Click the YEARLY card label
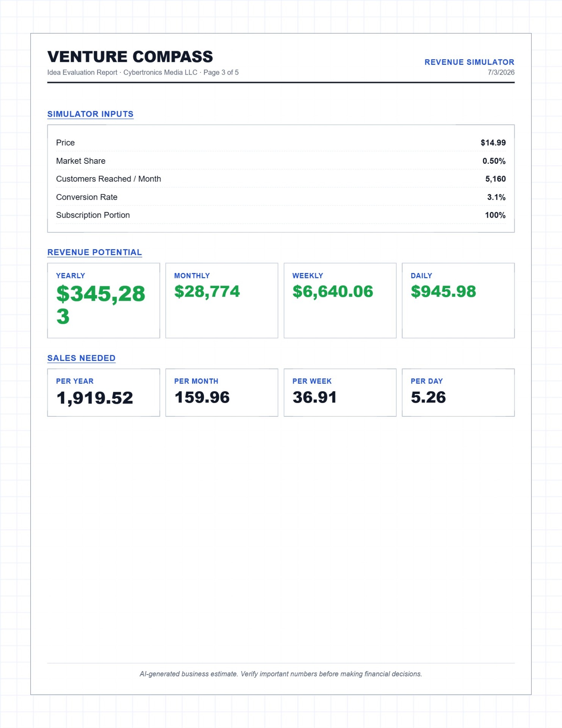Screen dimensions: 562x728 pyautogui.click(x=70, y=276)
